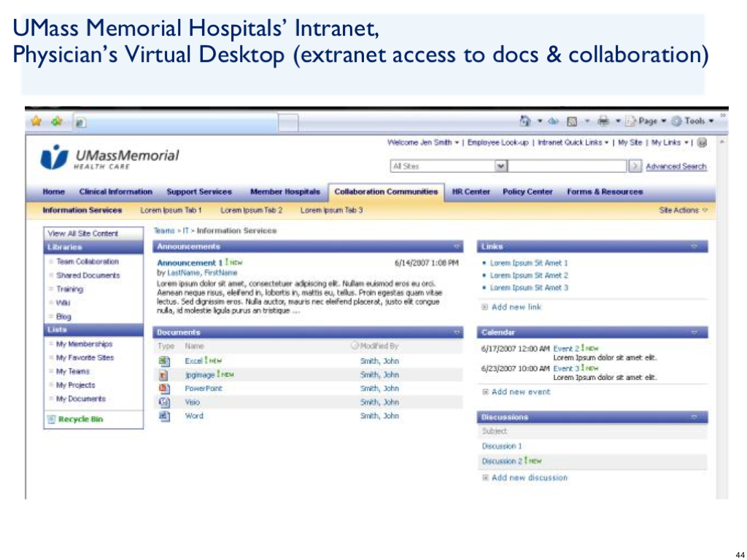
Task: Click the Teams breadcrumb link
Action: (x=164, y=230)
